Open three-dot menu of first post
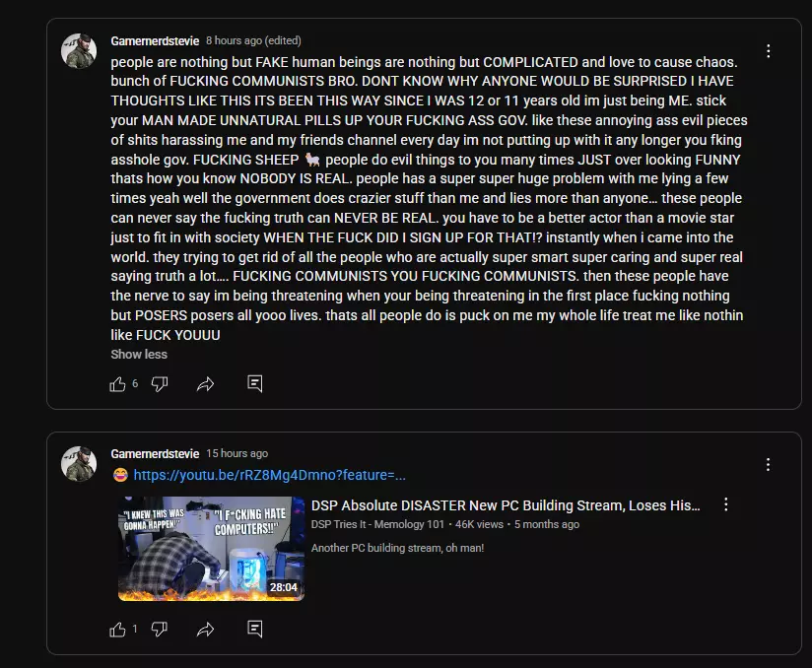 coord(769,51)
